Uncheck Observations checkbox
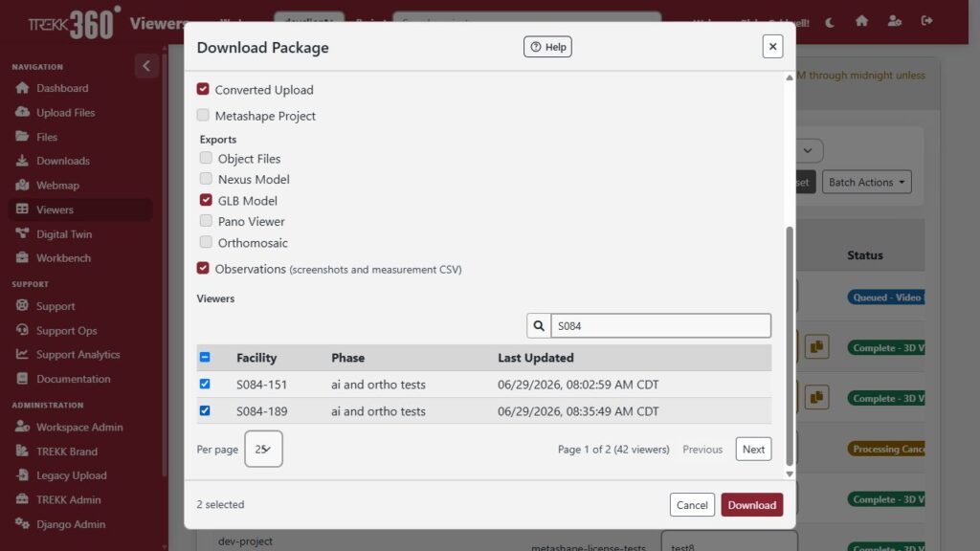 203,268
